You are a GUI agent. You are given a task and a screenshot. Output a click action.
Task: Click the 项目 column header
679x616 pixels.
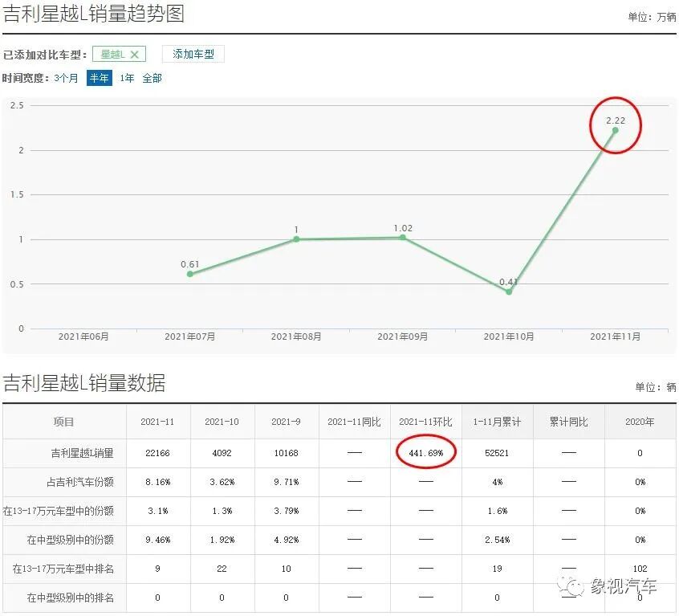(x=63, y=422)
